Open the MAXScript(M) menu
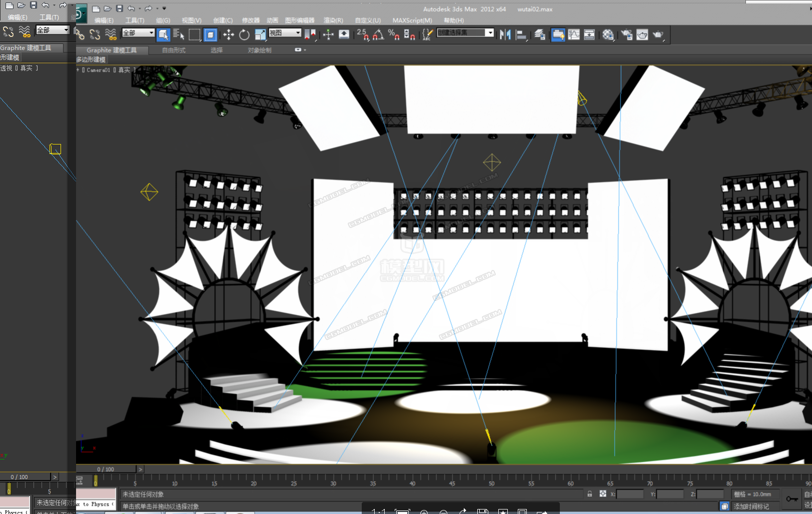The width and height of the screenshot is (812, 514). click(412, 20)
